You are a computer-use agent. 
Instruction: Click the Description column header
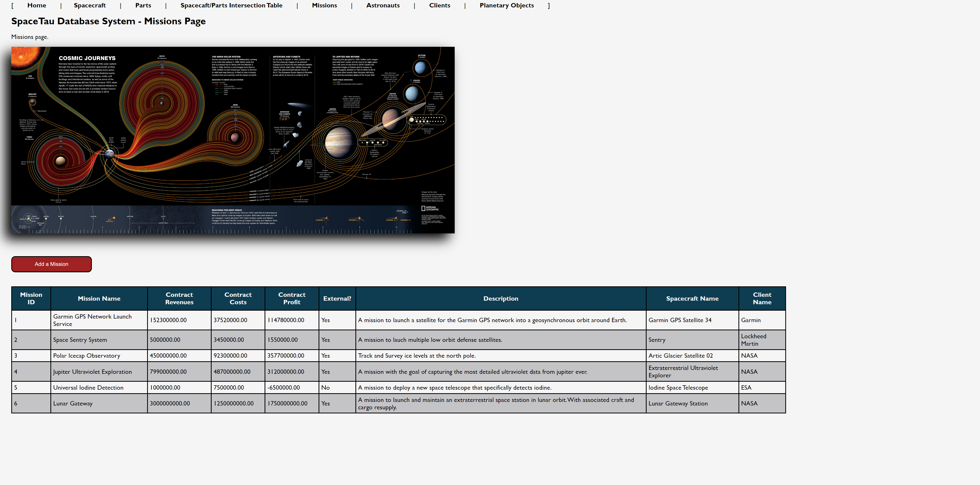(x=501, y=298)
